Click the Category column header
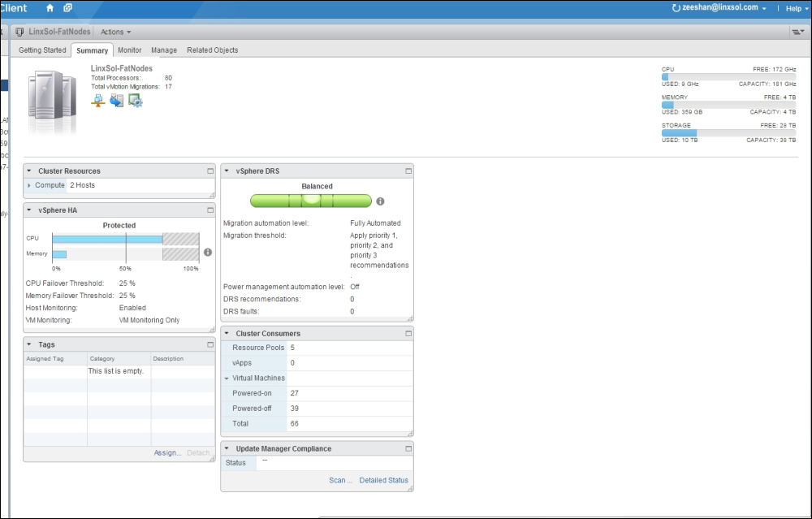Image resolution: width=812 pixels, height=519 pixels. coord(119,358)
